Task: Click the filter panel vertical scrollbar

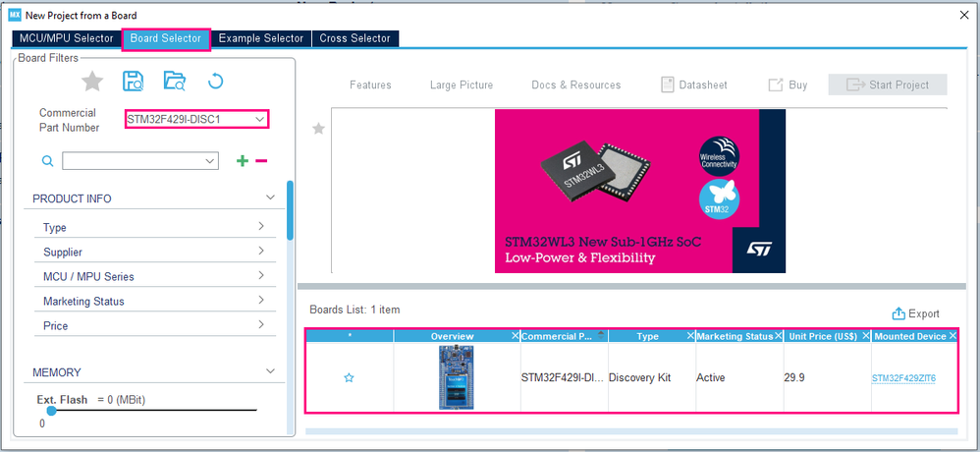Action: click(x=290, y=210)
